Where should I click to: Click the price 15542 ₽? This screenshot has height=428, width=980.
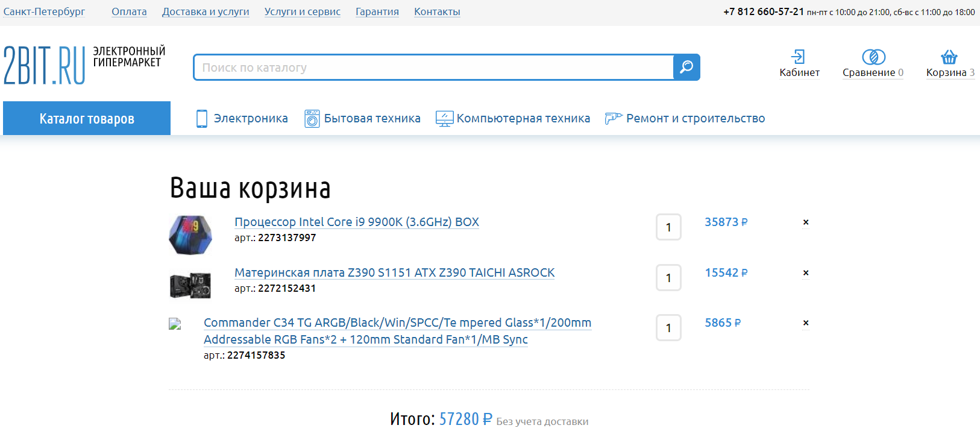pyautogui.click(x=726, y=272)
